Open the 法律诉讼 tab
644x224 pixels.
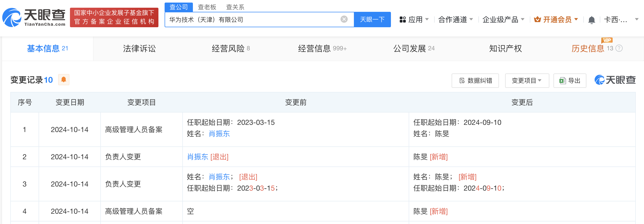coord(139,49)
